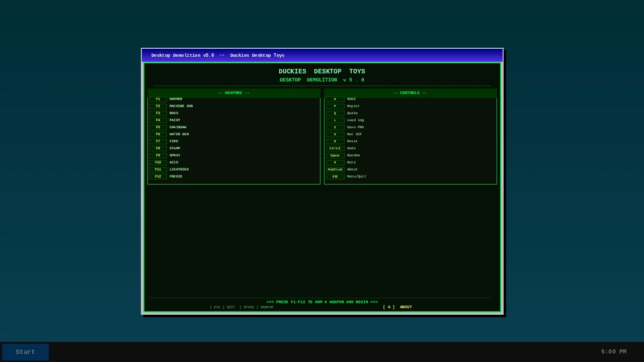Select the MACHINE GUN weapon label
This screenshot has width=644, height=362.
click(181, 106)
